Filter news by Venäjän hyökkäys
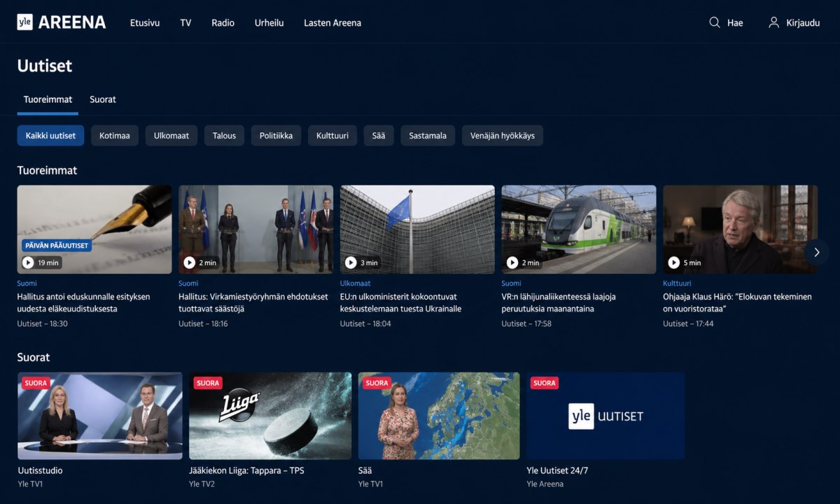 [x=503, y=136]
